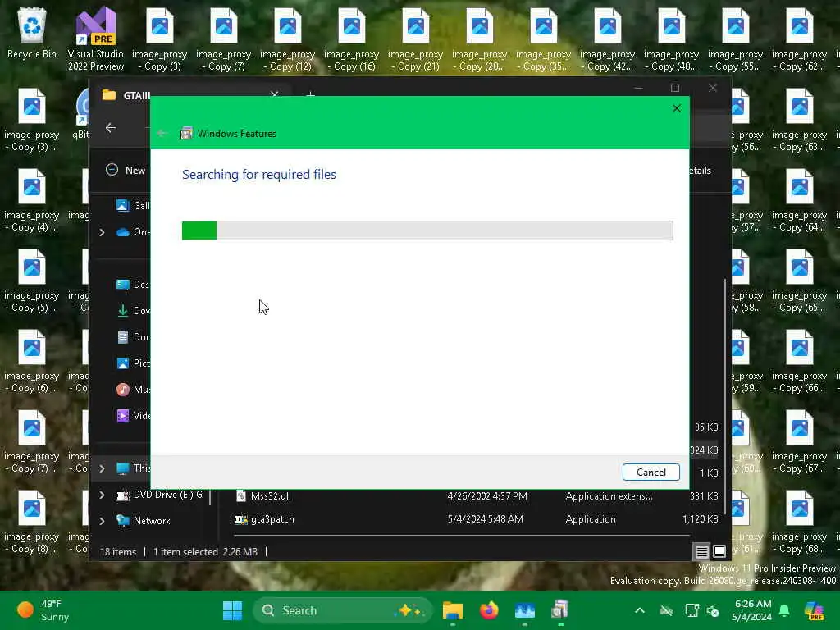The image size is (840, 630).
Task: Open the notifications bell
Action: (x=784, y=610)
